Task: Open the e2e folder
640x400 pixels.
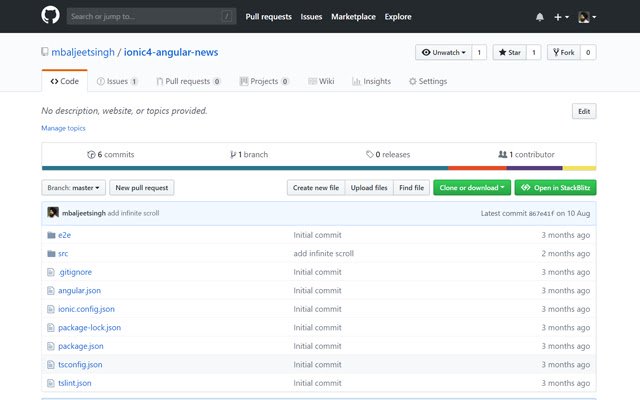Action: tap(64, 235)
